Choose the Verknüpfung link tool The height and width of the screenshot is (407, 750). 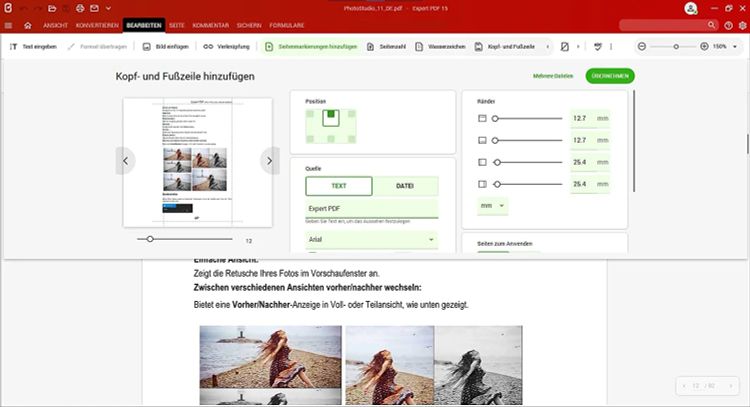point(226,47)
